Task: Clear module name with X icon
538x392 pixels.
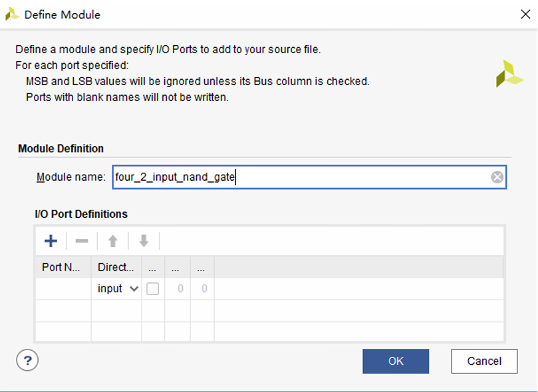Action: click(x=497, y=177)
